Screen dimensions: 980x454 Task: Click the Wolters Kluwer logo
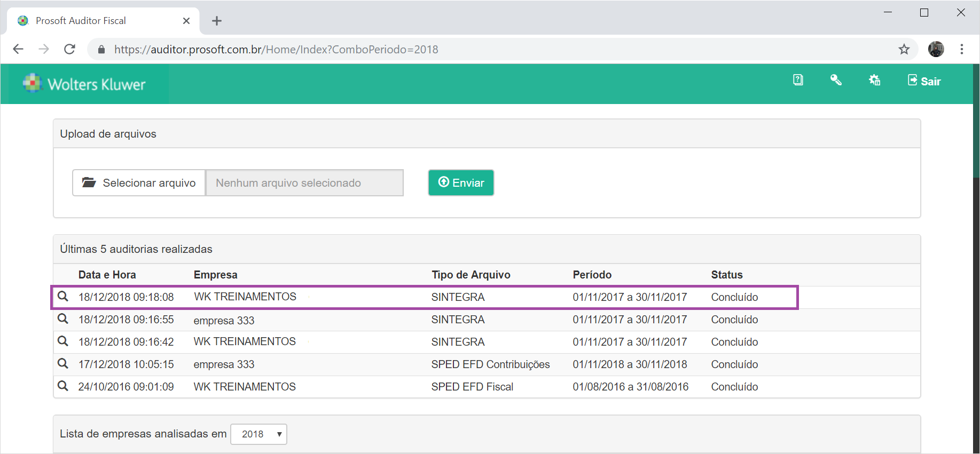(x=84, y=84)
